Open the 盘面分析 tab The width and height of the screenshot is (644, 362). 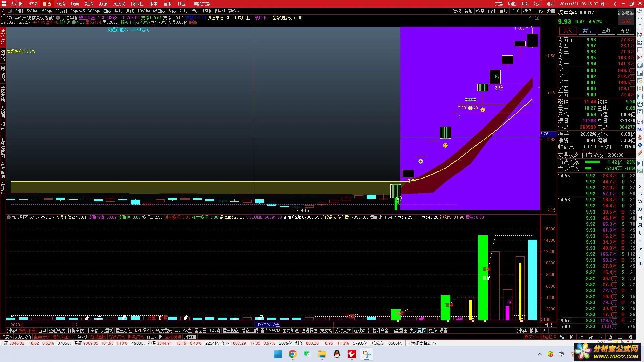click(42, 337)
